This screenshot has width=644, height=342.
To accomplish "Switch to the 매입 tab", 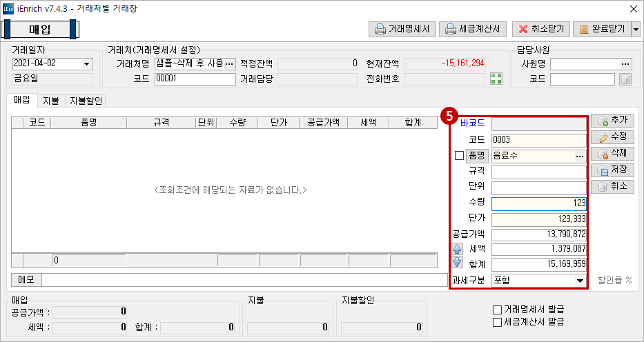I will [x=22, y=100].
